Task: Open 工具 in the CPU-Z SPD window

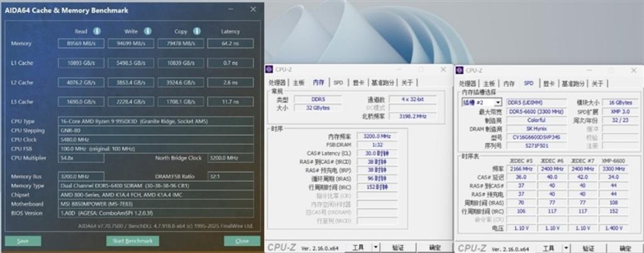Action: click(x=548, y=249)
